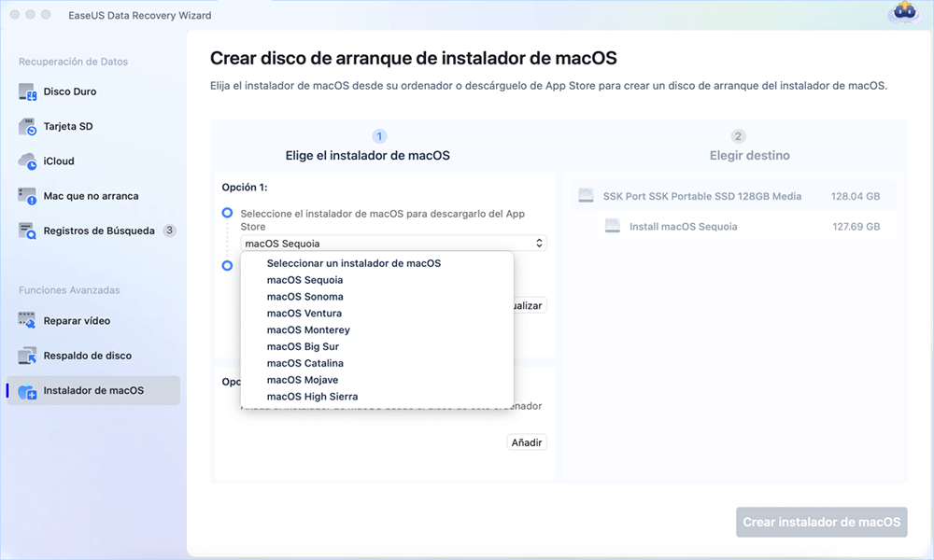This screenshot has width=934, height=560.
Task: Click the 127.69 GB size value
Action: coord(856,226)
